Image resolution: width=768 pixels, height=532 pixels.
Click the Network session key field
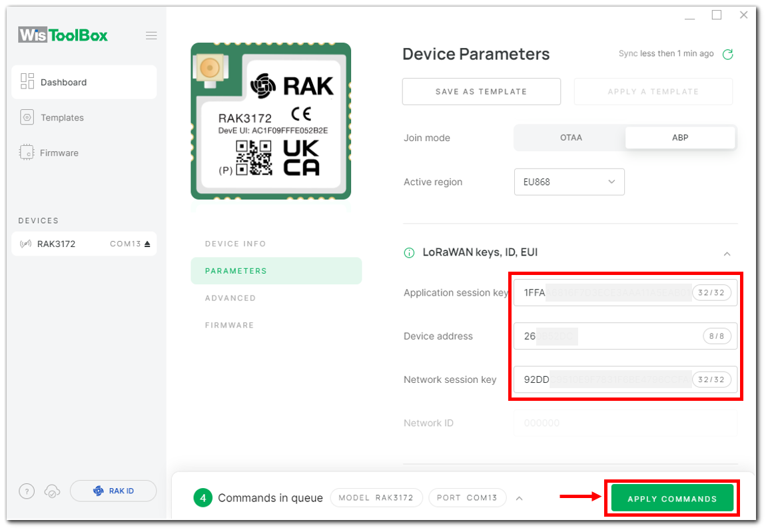tap(625, 380)
